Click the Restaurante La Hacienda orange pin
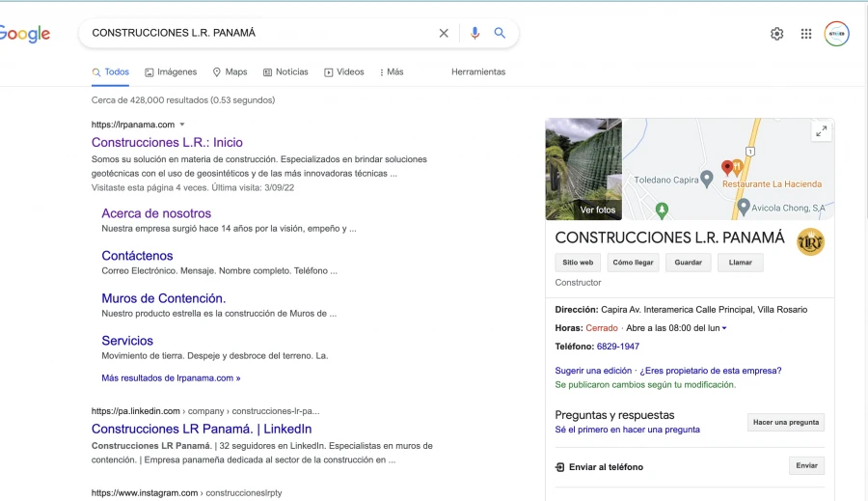Screen dimensions: 868x501 click(737, 166)
